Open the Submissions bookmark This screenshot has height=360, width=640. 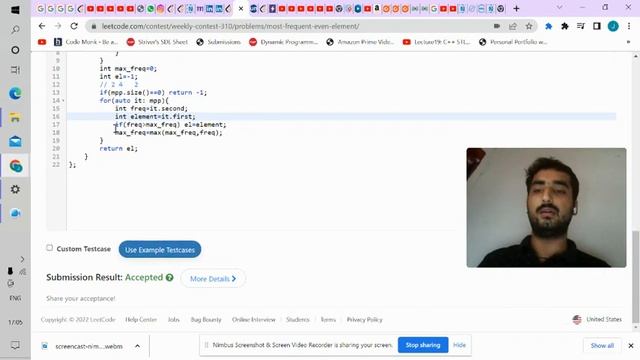click(218, 42)
